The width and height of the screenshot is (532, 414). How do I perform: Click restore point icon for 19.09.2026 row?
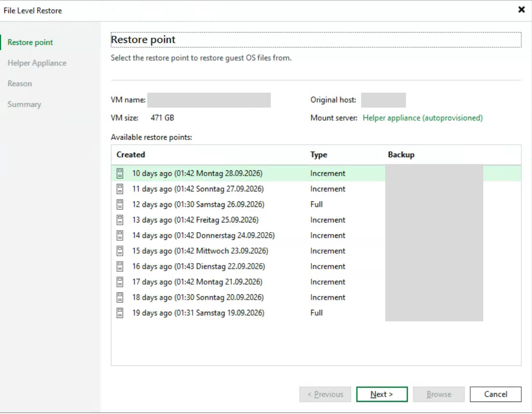tap(120, 313)
